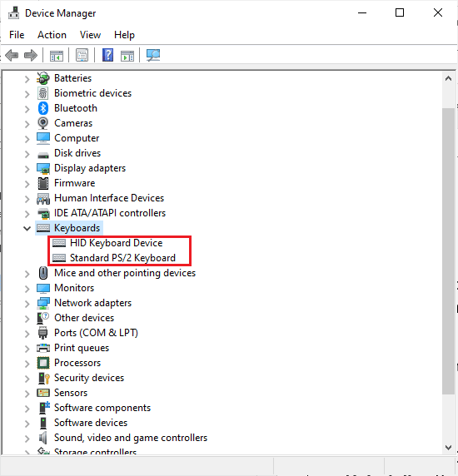Click the Human Interface Devices icon

[x=43, y=198]
